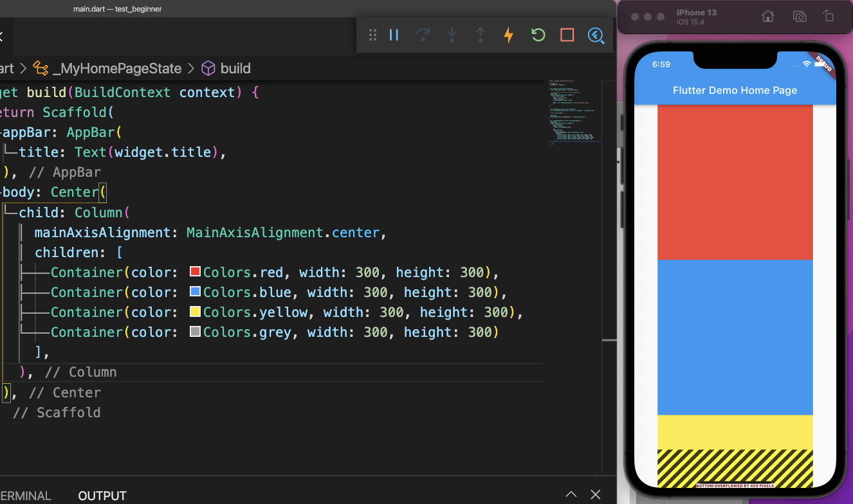Select build method breadcrumb
The width and height of the screenshot is (853, 504).
(235, 68)
